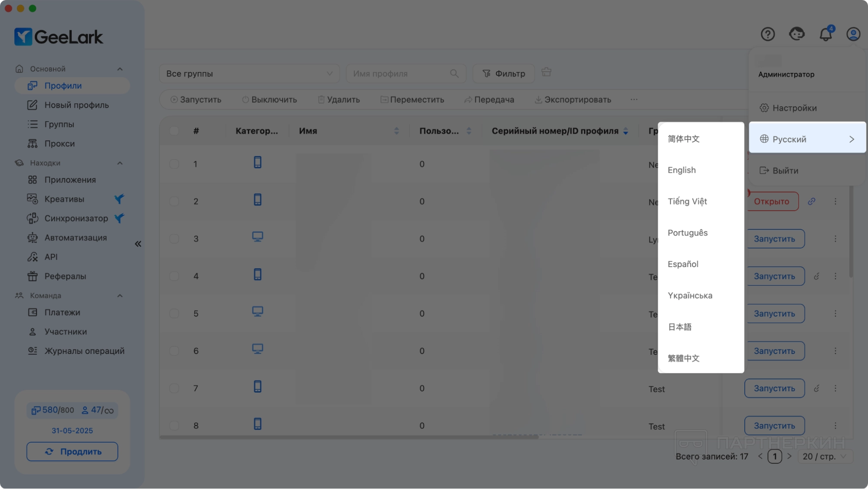Open the support chat avatar icon
The height and width of the screenshot is (489, 868).
(x=796, y=34)
